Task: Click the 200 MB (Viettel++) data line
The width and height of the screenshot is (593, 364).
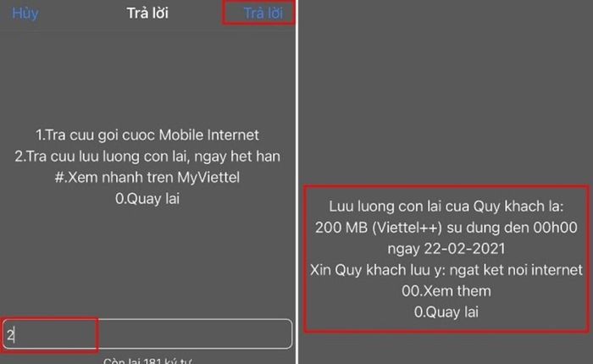Action: click(x=446, y=228)
